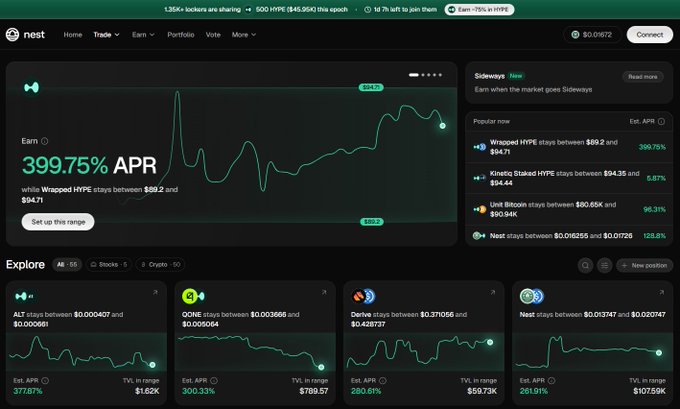Click the QONE token pair icon
Screen dimensions: 680x409
tap(193, 296)
